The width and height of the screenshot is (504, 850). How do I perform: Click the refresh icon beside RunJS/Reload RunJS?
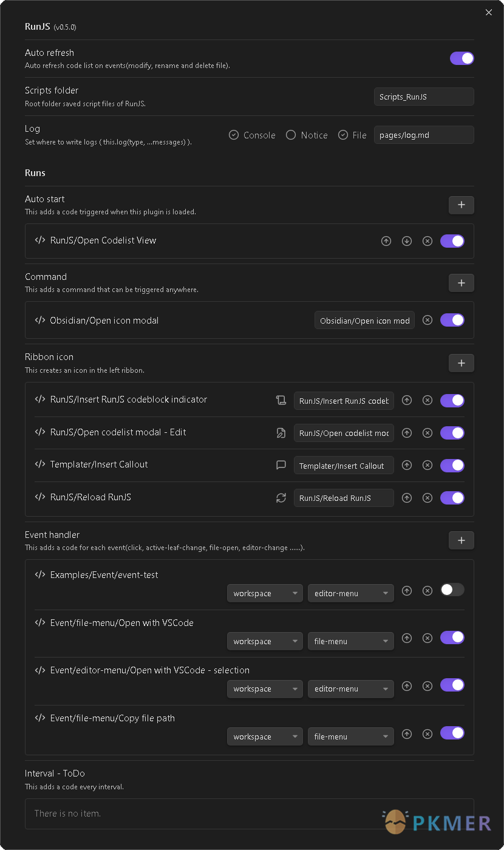click(281, 498)
